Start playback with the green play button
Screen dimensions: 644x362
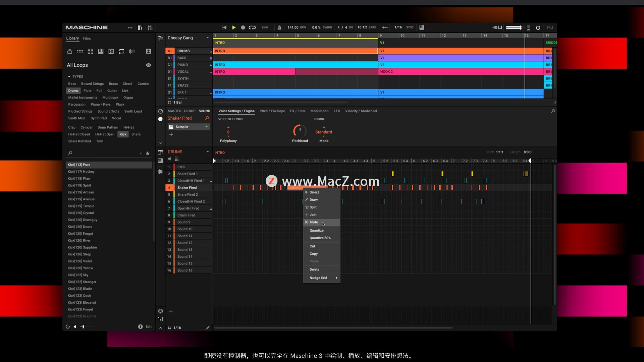pos(234,27)
